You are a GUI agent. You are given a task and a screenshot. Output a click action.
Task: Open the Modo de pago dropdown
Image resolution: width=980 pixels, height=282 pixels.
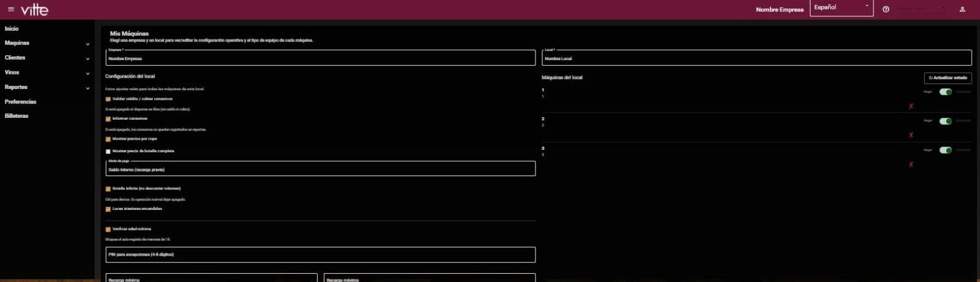click(x=320, y=169)
